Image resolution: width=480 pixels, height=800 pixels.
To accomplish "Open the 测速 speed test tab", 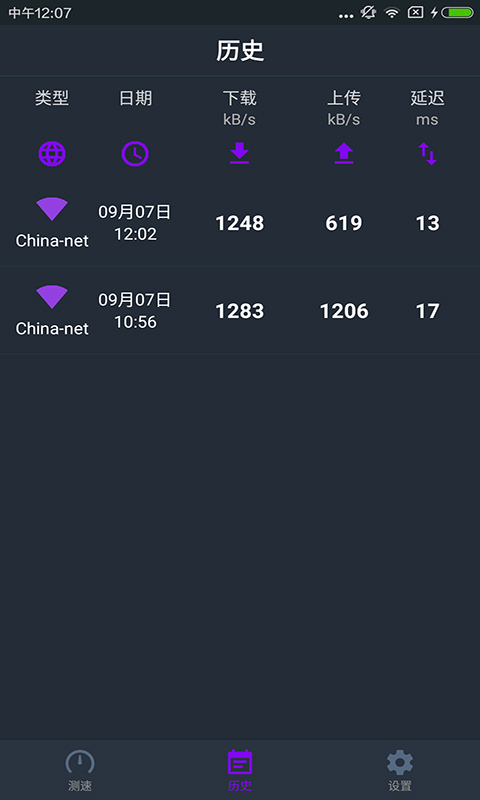I will click(80, 770).
